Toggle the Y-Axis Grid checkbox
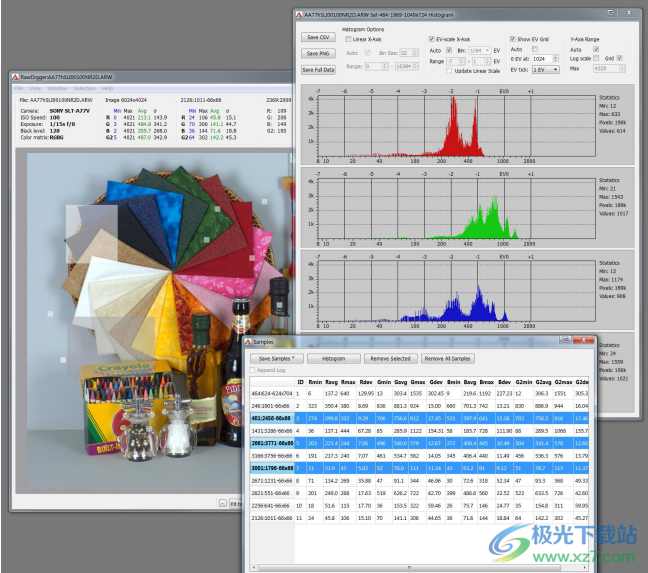 coord(619,58)
